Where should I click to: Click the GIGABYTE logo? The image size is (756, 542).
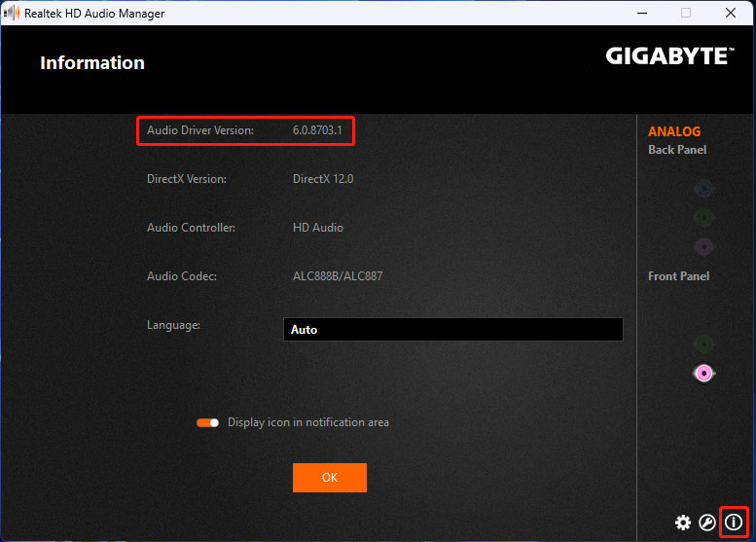[x=669, y=55]
